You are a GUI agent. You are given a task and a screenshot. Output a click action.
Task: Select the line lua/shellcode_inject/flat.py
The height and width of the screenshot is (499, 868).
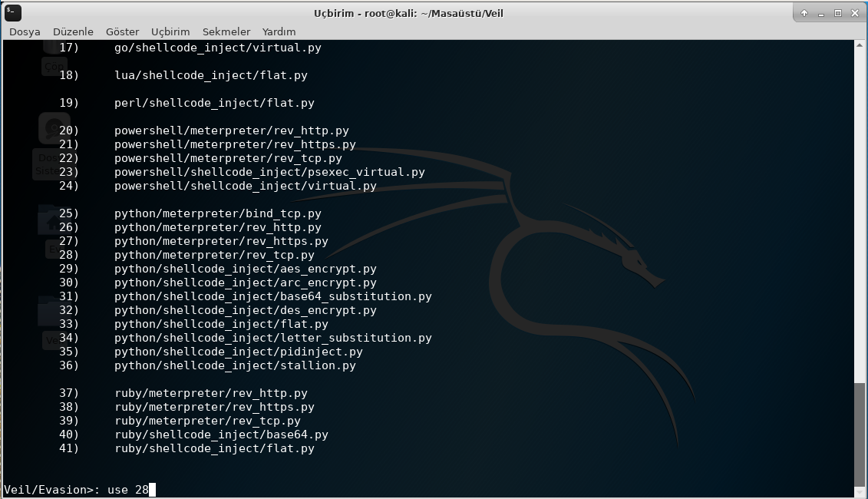click(x=211, y=75)
